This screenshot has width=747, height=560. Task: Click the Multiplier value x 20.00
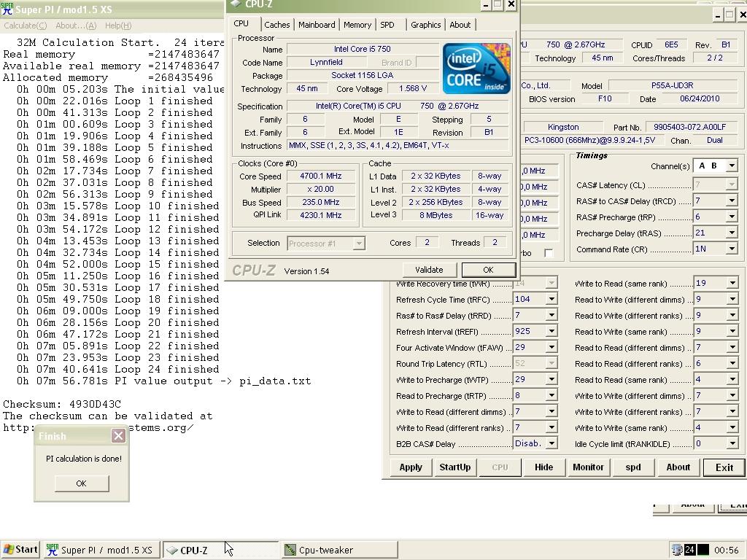(x=321, y=189)
